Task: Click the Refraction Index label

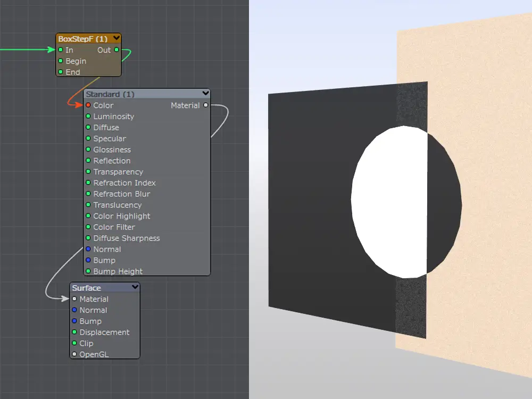Action: click(124, 183)
